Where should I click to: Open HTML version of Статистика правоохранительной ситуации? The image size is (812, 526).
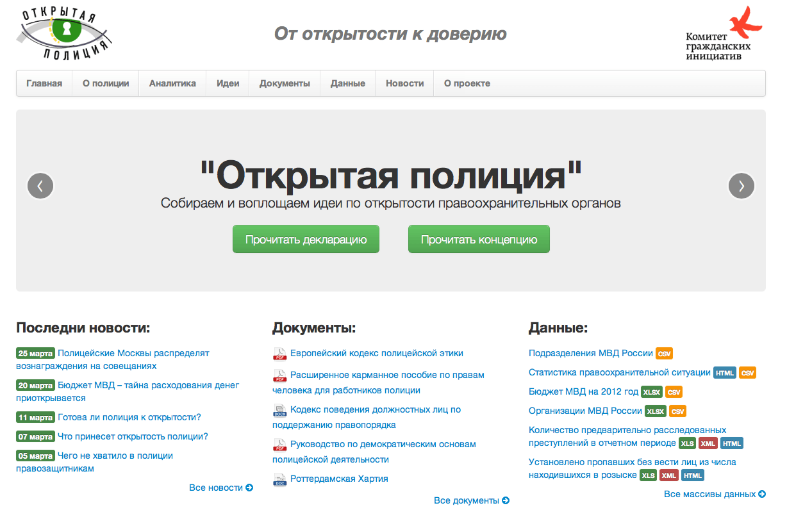[724, 373]
